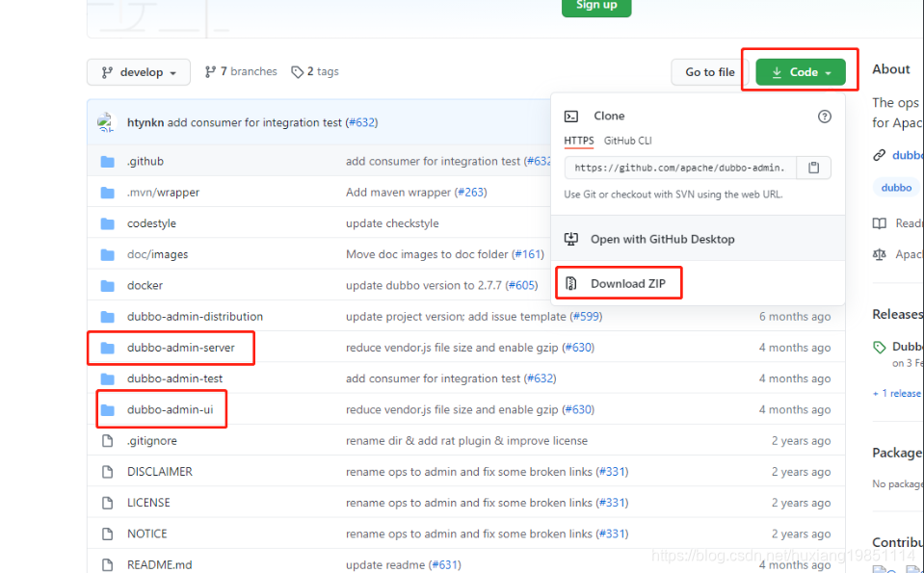Click the README.md file icon
This screenshot has height=573, width=924.
pos(107,564)
